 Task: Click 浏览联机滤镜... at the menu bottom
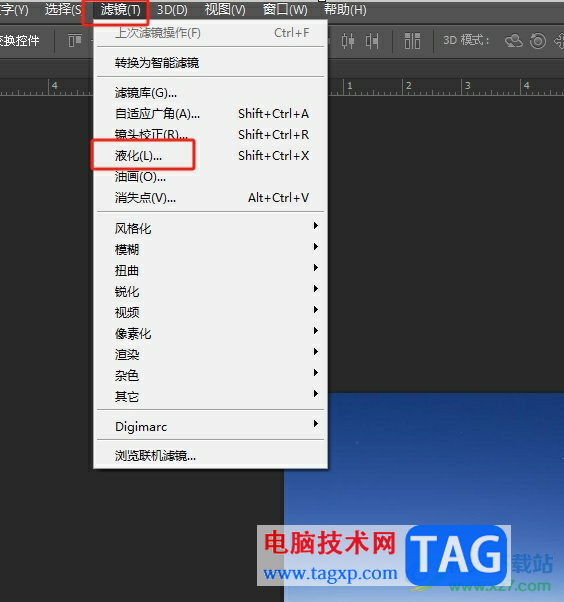pyautogui.click(x=210, y=456)
